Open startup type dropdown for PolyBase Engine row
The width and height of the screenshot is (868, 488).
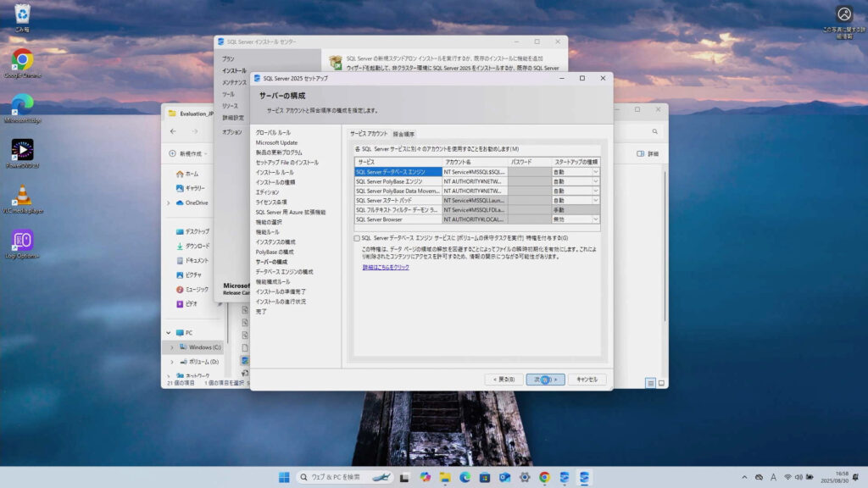pos(596,181)
